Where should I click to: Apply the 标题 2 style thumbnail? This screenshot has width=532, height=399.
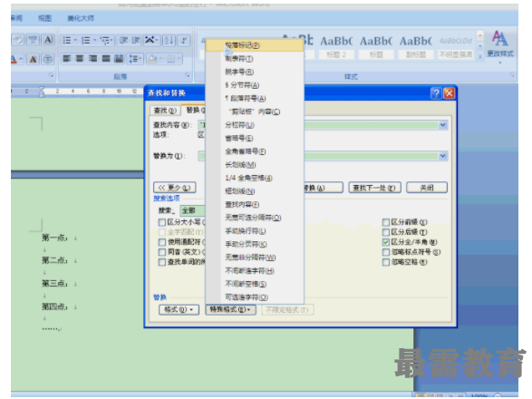pos(336,46)
